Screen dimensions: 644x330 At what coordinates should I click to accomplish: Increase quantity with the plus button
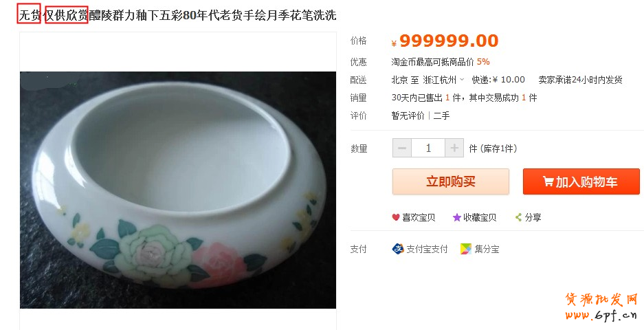click(454, 148)
